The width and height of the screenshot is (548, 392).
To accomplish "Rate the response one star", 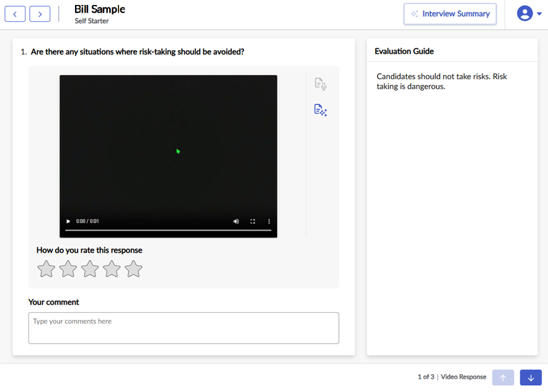I will 46,269.
